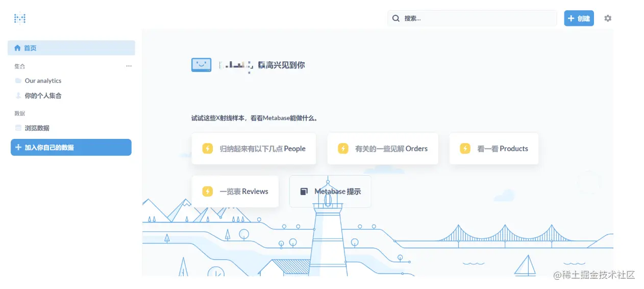
Task: Click the plus icon on 创建 button
Action: pos(571,18)
